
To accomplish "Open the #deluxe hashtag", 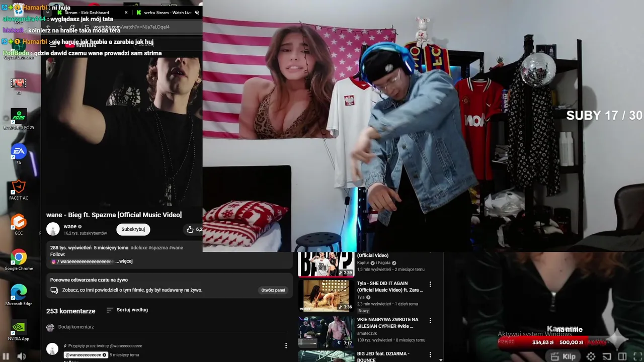I will (x=138, y=248).
